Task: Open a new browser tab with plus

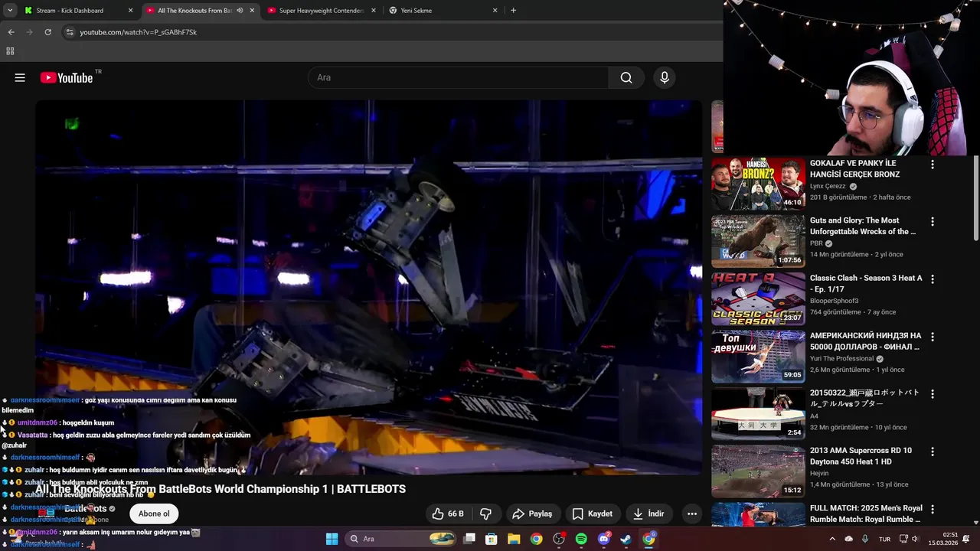Action: pyautogui.click(x=513, y=11)
